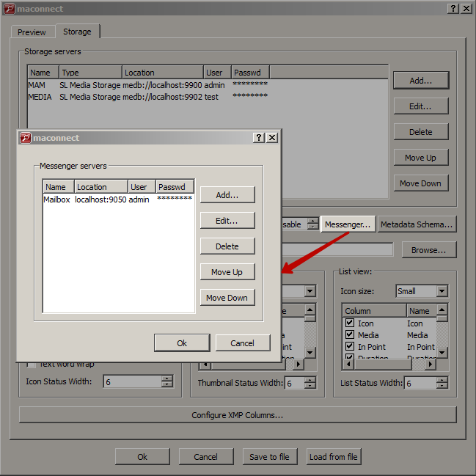Uncheck the Icon column checkbox in the List view
476x476 pixels.
tap(350, 323)
